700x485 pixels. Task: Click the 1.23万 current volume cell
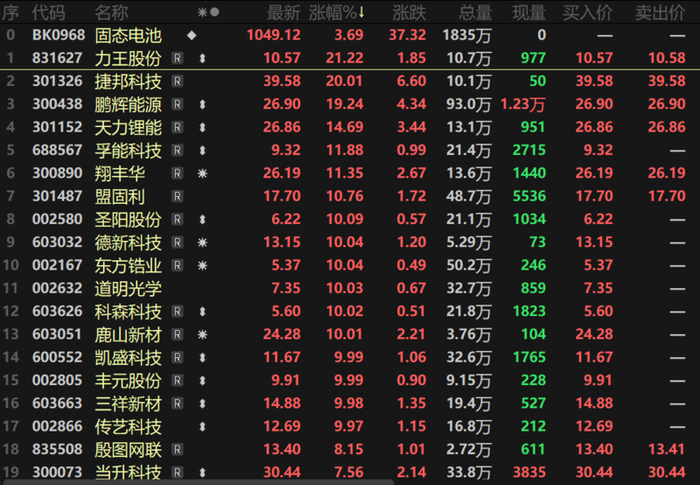click(523, 105)
